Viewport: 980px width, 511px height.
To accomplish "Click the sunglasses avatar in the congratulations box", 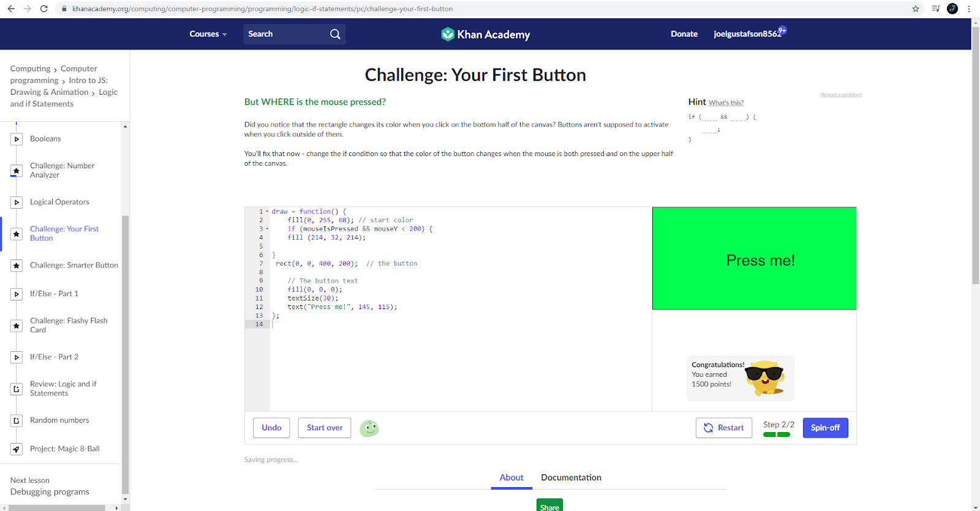I will pyautogui.click(x=764, y=378).
